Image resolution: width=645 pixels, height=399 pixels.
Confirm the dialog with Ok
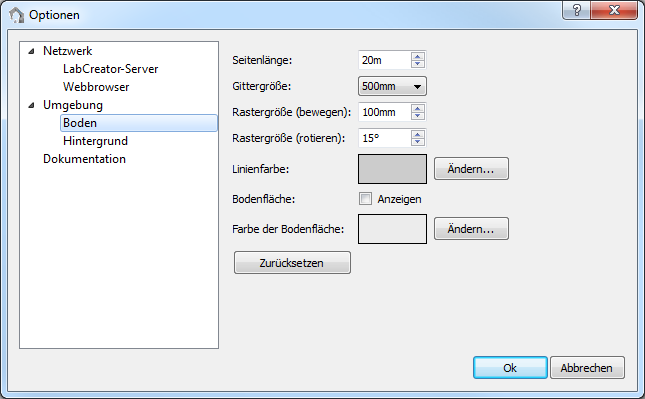[510, 368]
